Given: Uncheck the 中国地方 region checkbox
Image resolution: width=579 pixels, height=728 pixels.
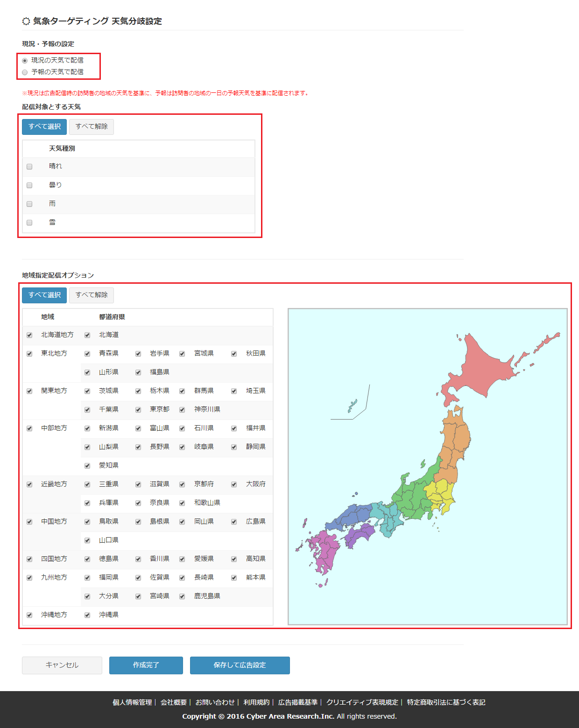Looking at the screenshot, I should (29, 522).
